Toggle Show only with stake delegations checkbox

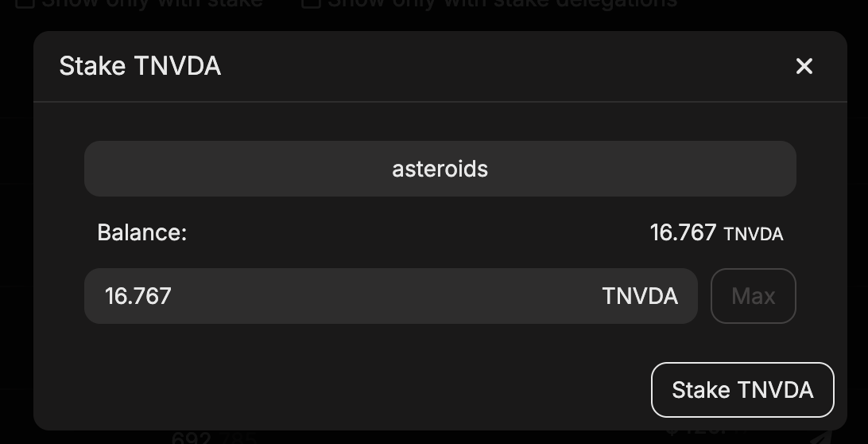(311, 2)
